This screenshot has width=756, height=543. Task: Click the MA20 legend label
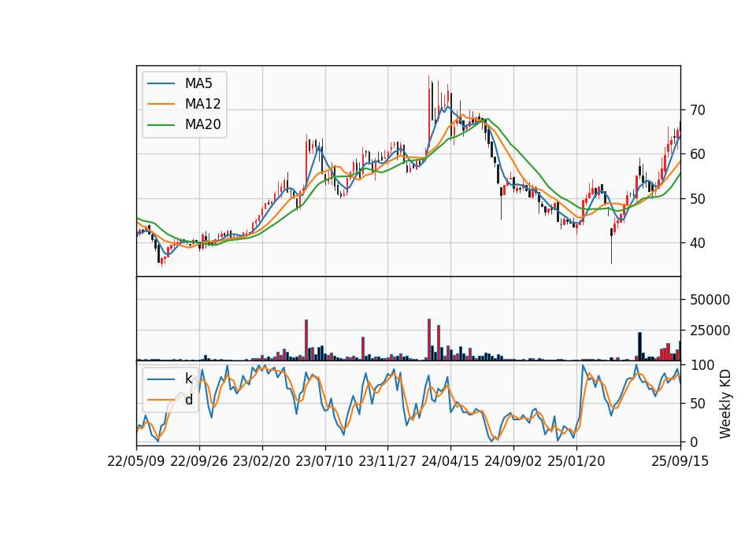203,124
